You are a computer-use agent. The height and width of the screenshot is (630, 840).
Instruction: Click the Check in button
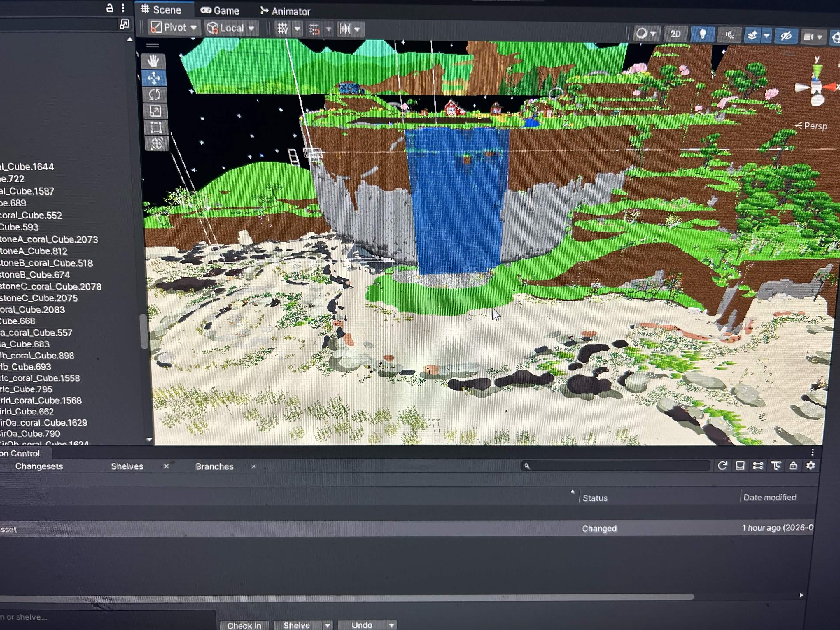click(244, 625)
